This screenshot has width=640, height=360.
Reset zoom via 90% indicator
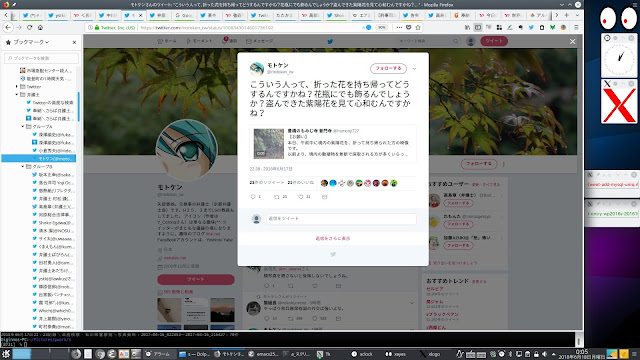pyautogui.click(x=381, y=27)
